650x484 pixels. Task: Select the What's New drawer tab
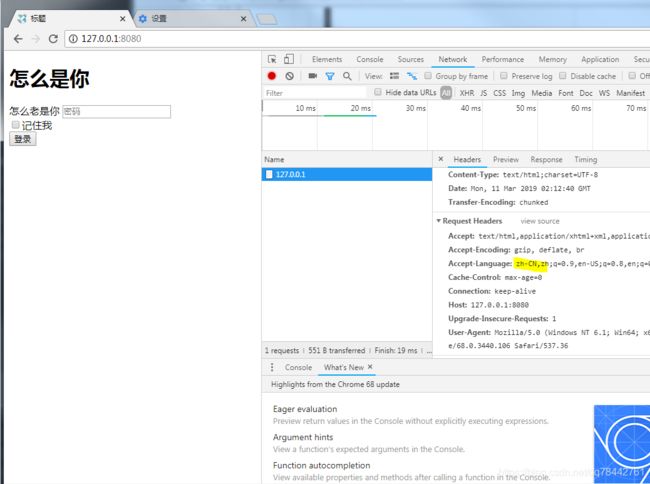tap(344, 367)
